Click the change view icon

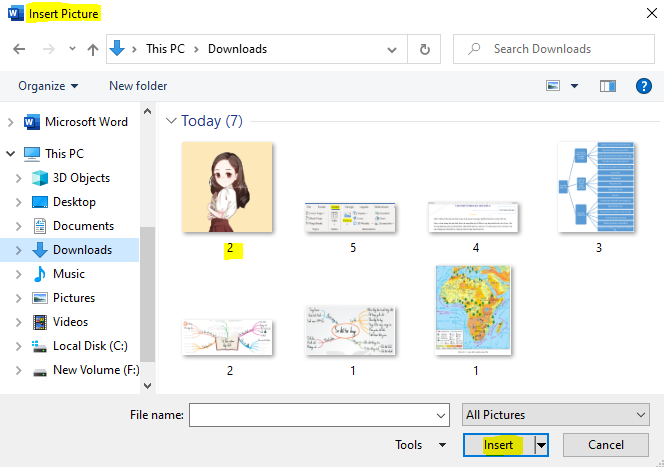click(x=553, y=86)
